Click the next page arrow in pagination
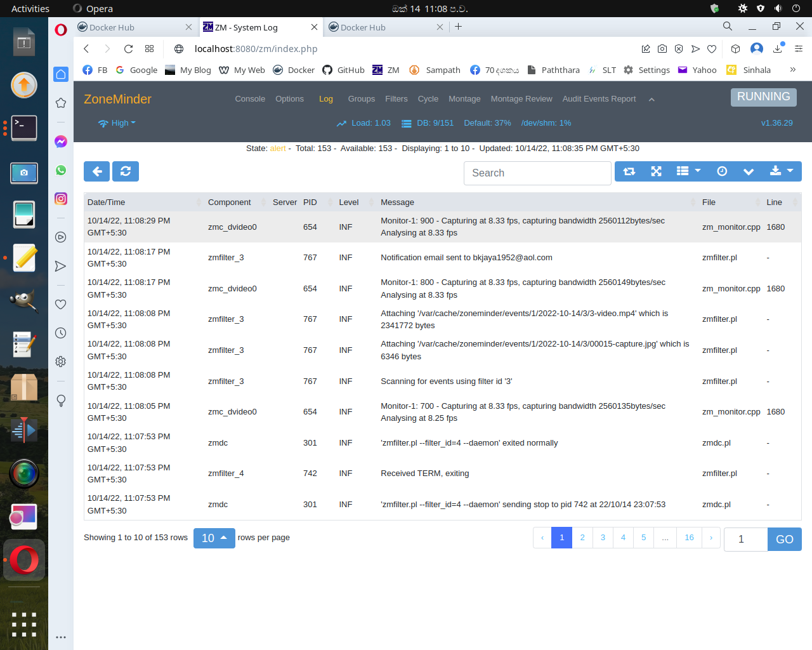The height and width of the screenshot is (650, 812). 711,538
